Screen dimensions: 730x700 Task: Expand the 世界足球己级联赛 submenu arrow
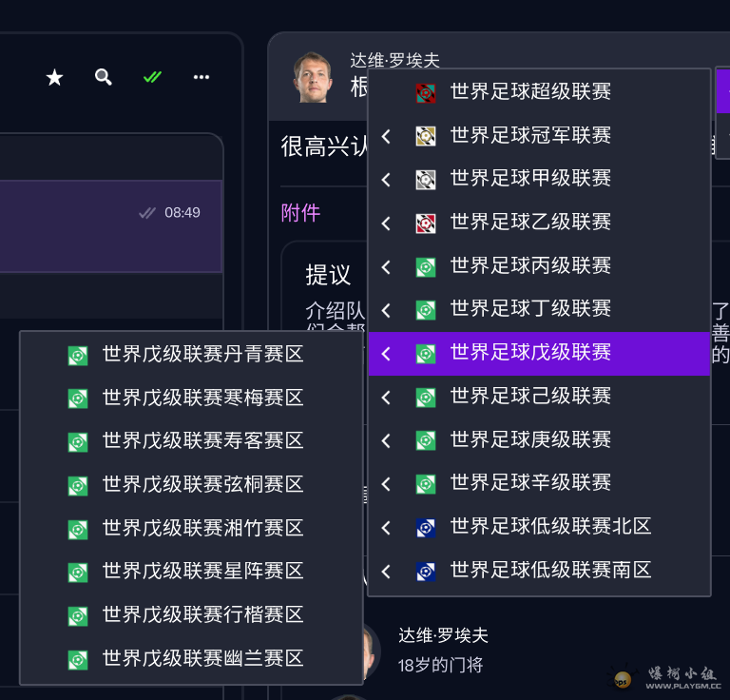(386, 398)
